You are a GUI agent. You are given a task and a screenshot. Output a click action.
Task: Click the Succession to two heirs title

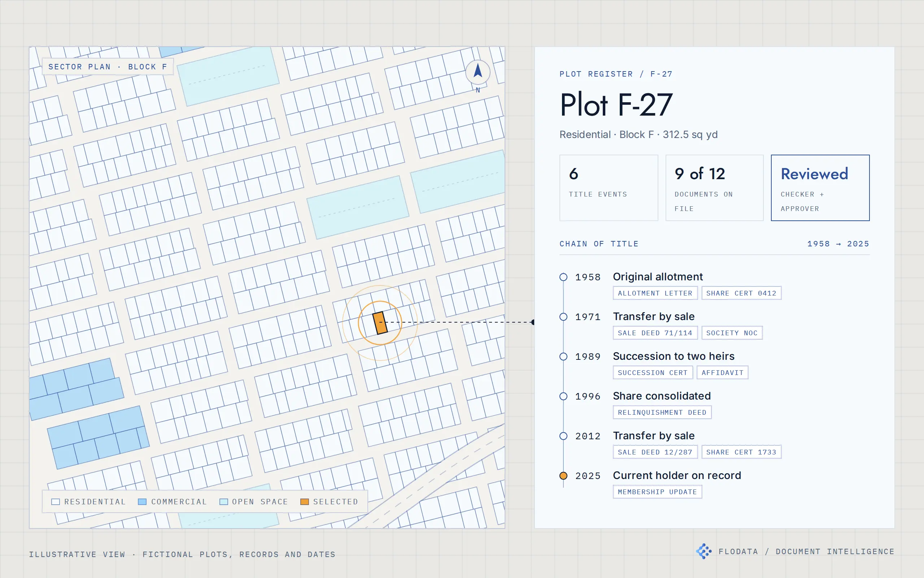click(674, 356)
